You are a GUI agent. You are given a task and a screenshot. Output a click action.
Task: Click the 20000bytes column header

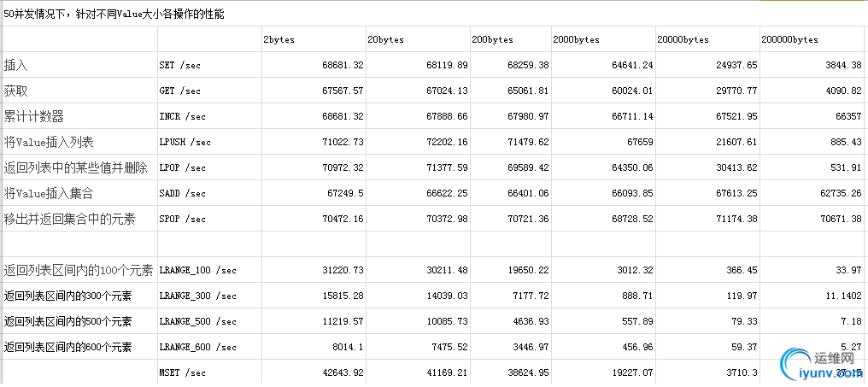[683, 39]
